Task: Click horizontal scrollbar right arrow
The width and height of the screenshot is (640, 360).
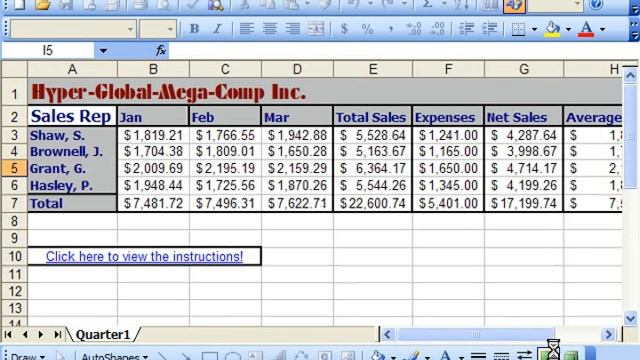Action: click(608, 335)
